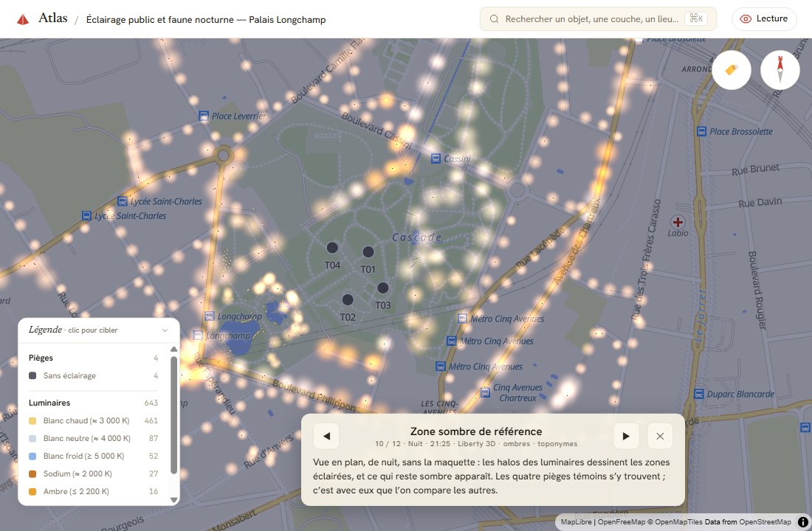This screenshot has width=812, height=531.
Task: Click the Labio hospital cross icon
Action: [x=678, y=222]
